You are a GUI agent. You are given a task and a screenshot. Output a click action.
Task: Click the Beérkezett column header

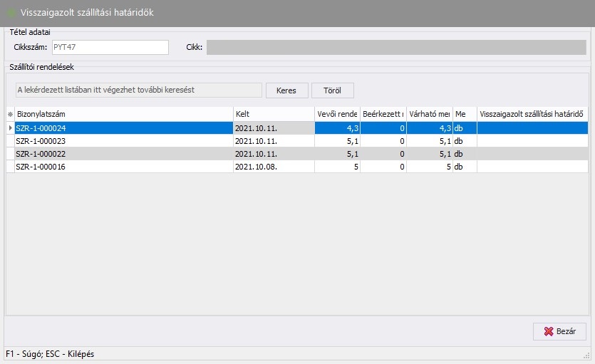383,114
